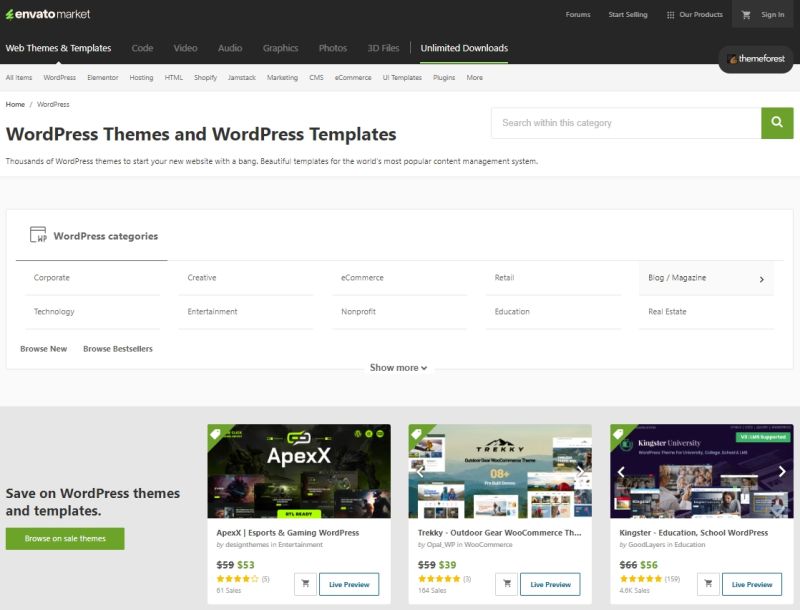Click the ThemeForest badge logo
This screenshot has height=610, width=800.
click(756, 60)
